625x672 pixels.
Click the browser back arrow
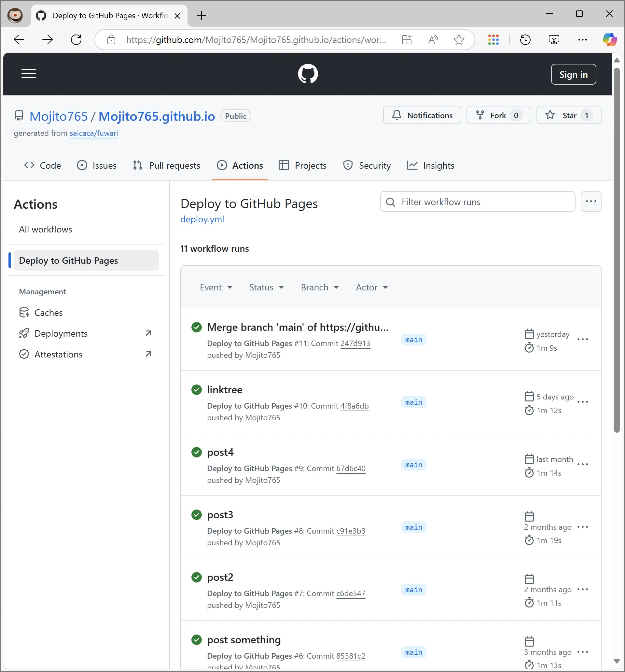tap(19, 40)
